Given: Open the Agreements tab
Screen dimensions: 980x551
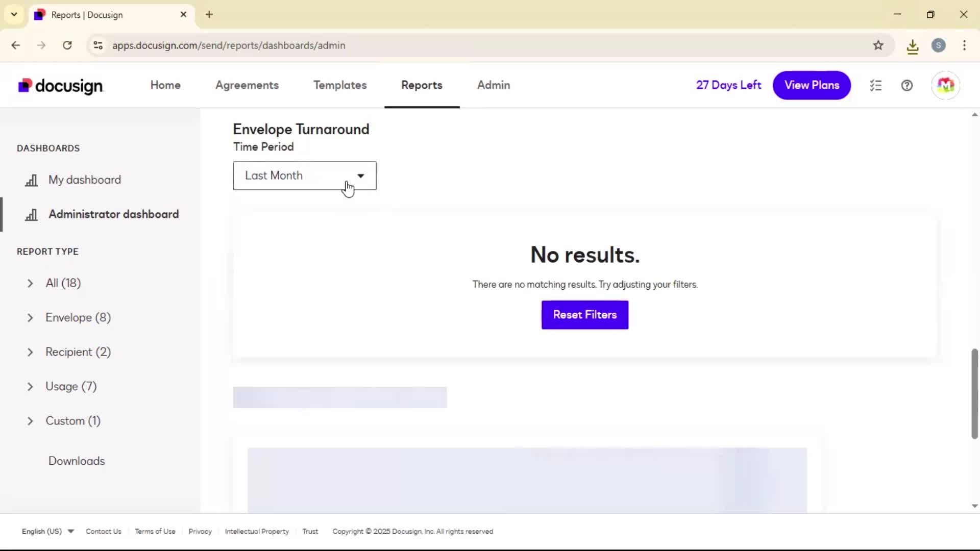Looking at the screenshot, I should [247, 85].
